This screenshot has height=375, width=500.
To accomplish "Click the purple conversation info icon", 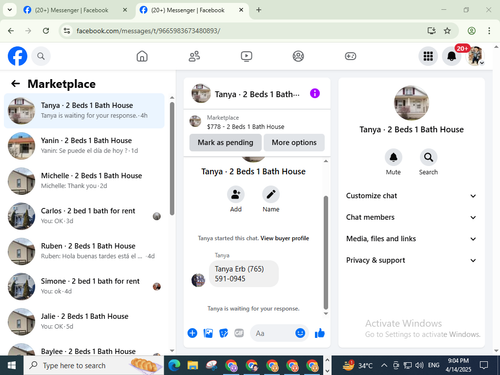I will [x=315, y=93].
